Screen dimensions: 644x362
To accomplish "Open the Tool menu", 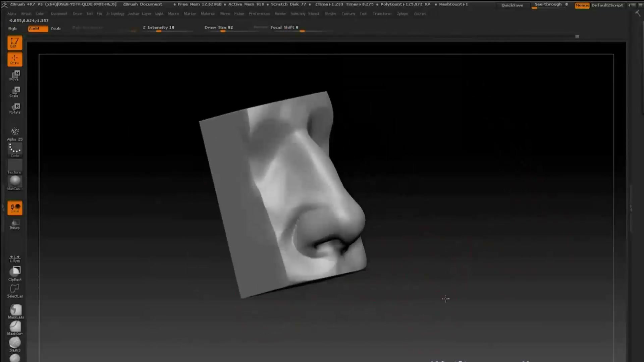I will (363, 14).
